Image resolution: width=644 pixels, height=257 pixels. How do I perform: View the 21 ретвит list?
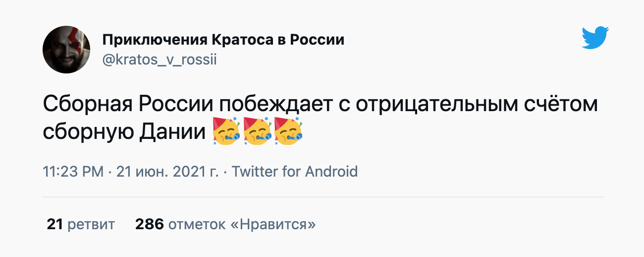point(81,225)
